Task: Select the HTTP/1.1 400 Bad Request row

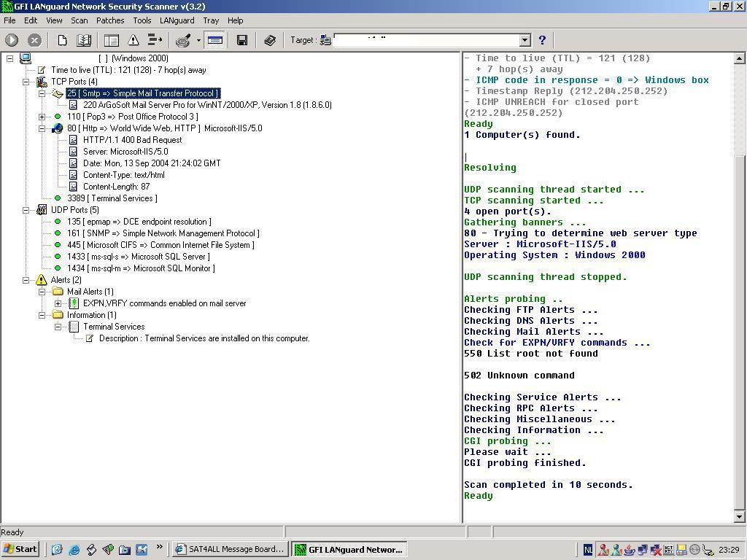Action: (133, 140)
